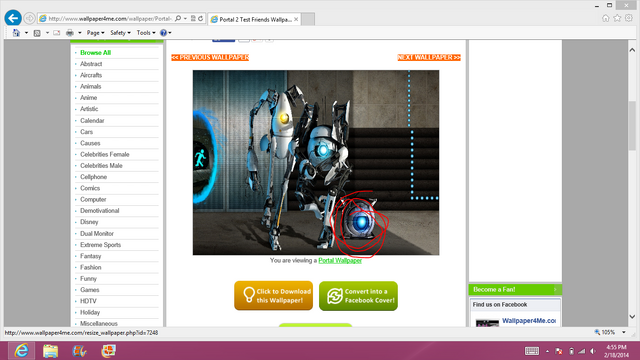Select Browse All category
640x360 pixels.
click(x=96, y=53)
